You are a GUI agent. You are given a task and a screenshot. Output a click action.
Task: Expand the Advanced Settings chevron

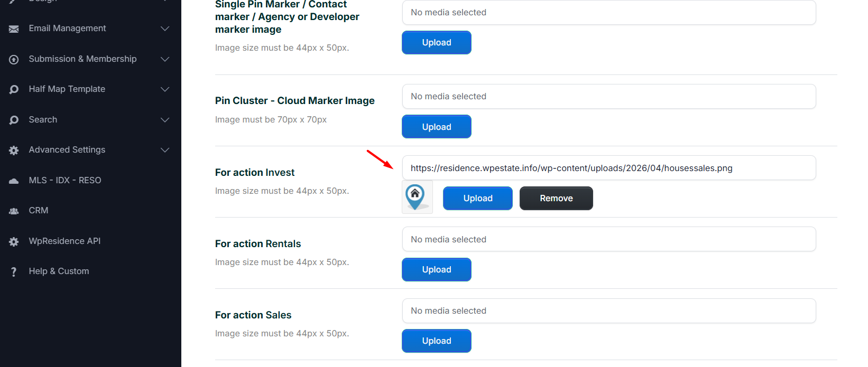165,150
